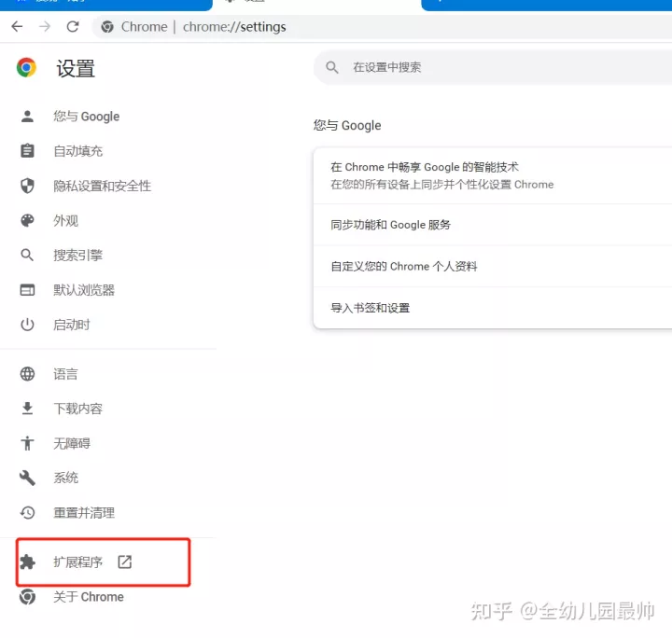
Task: Click the Chrome icon beside 关于 Chrome
Action: point(27,596)
